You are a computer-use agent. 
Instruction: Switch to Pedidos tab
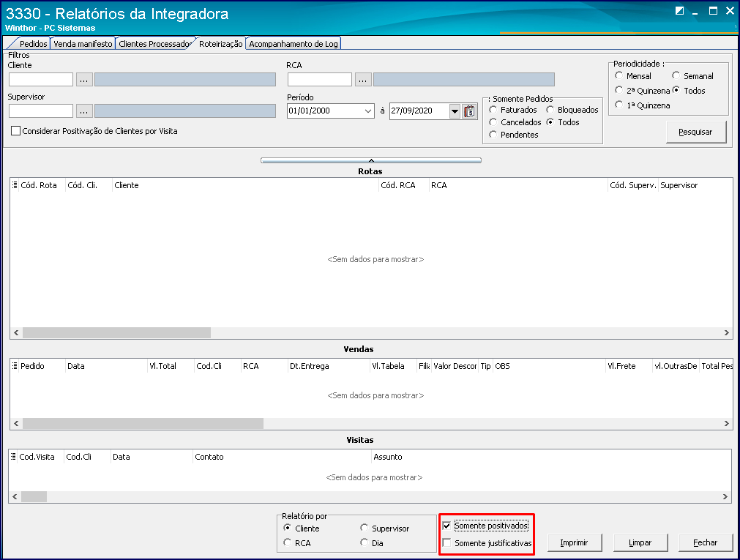tap(33, 43)
